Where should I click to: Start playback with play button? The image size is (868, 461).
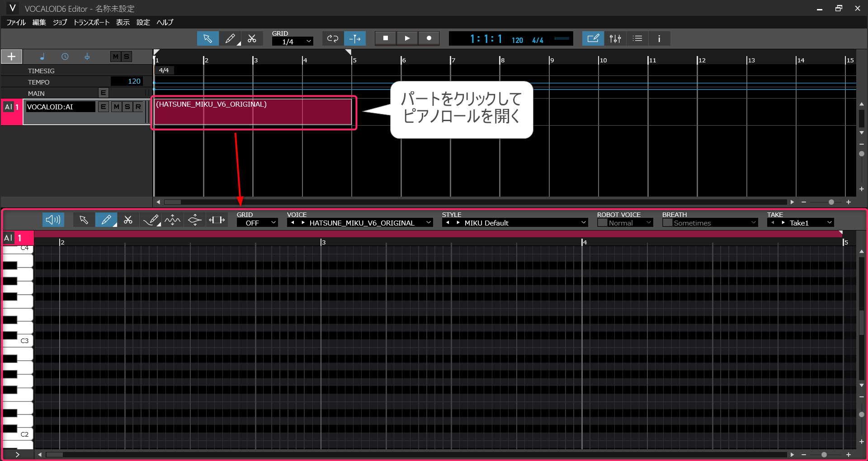[x=407, y=38]
